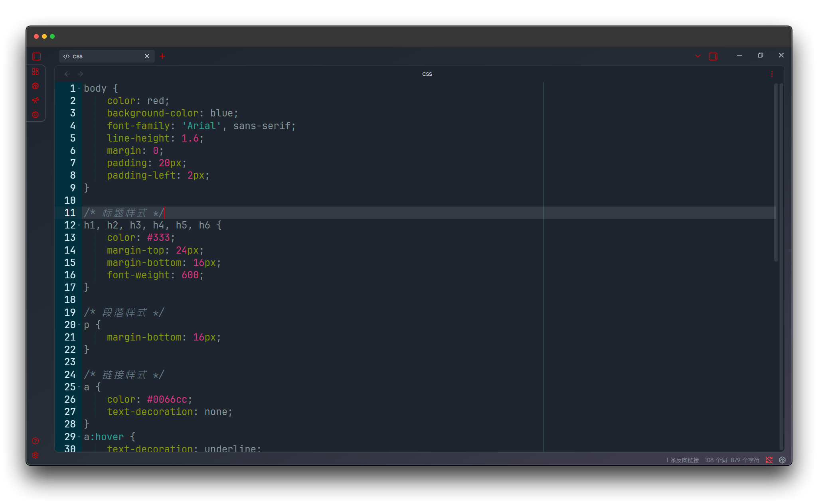Open the pane's more-options menu
The width and height of the screenshot is (818, 504).
pyautogui.click(x=772, y=74)
